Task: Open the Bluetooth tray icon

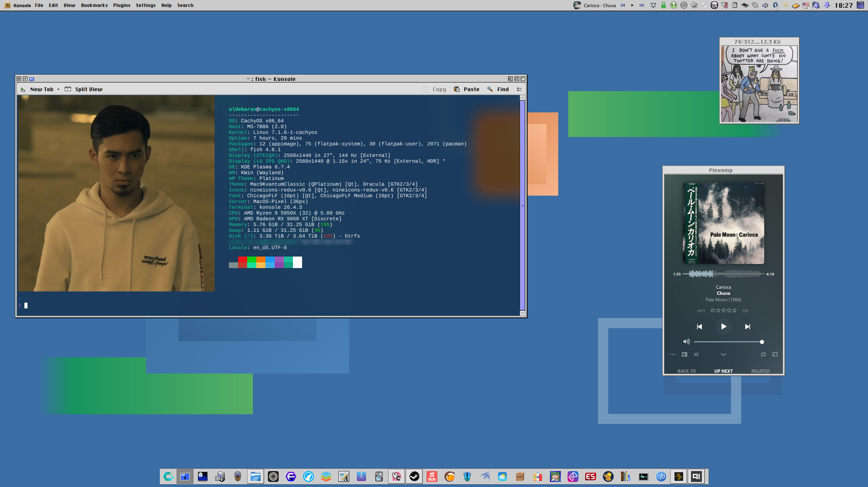Action: pos(775,5)
